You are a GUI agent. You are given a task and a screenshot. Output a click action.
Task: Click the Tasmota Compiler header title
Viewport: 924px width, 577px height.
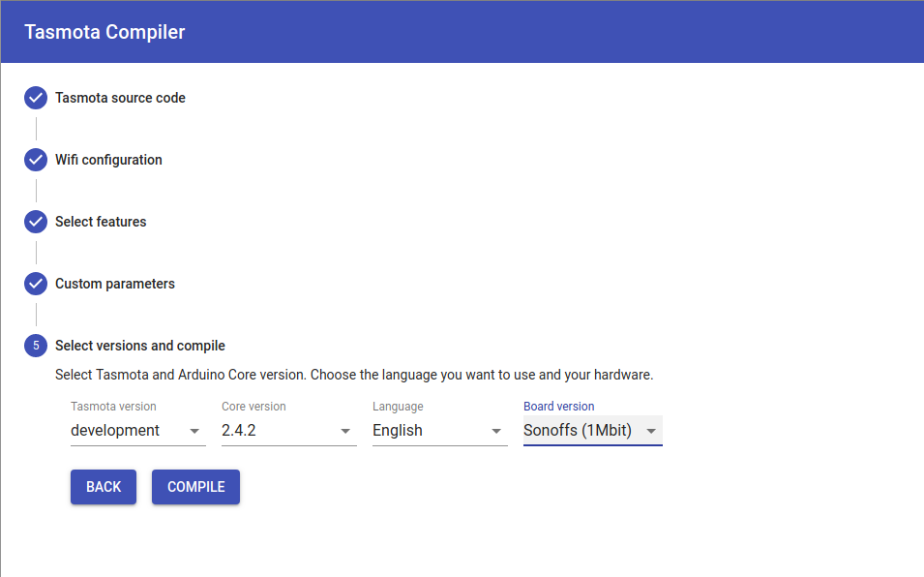point(104,32)
